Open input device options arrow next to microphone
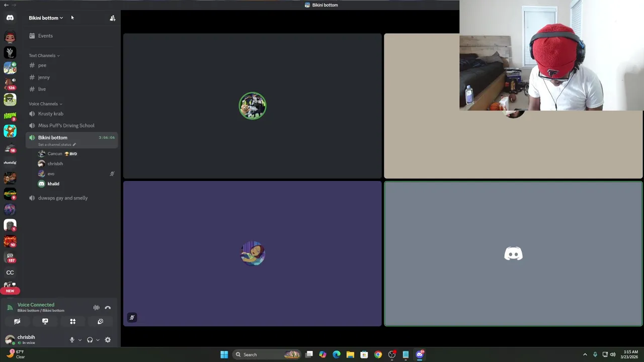The width and height of the screenshot is (644, 362). point(79,340)
